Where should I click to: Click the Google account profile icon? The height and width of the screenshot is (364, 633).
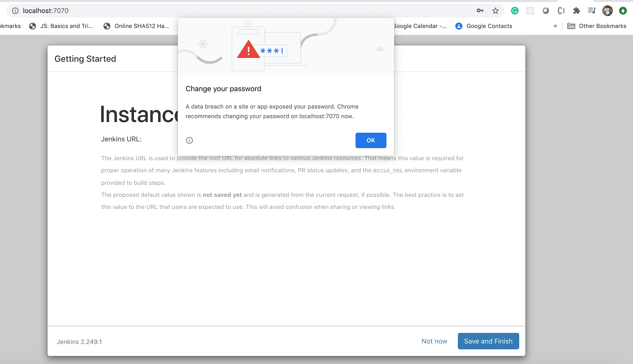(608, 10)
